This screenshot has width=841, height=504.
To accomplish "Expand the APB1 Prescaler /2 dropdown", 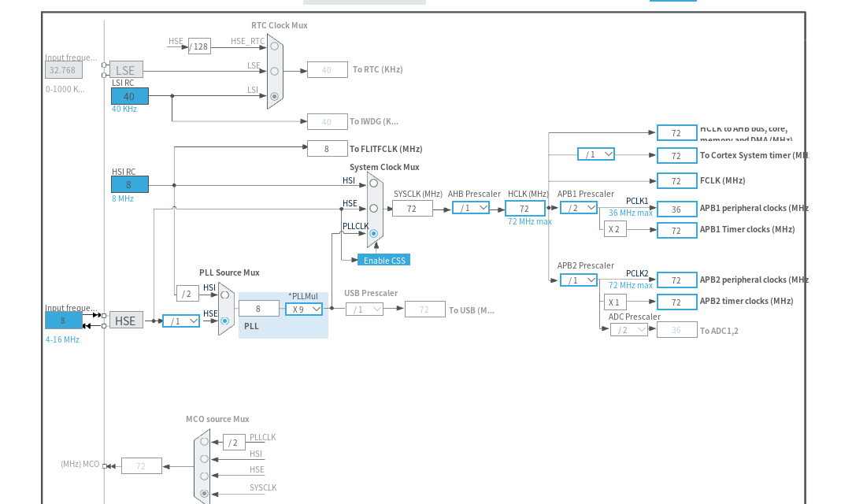I will pyautogui.click(x=579, y=207).
